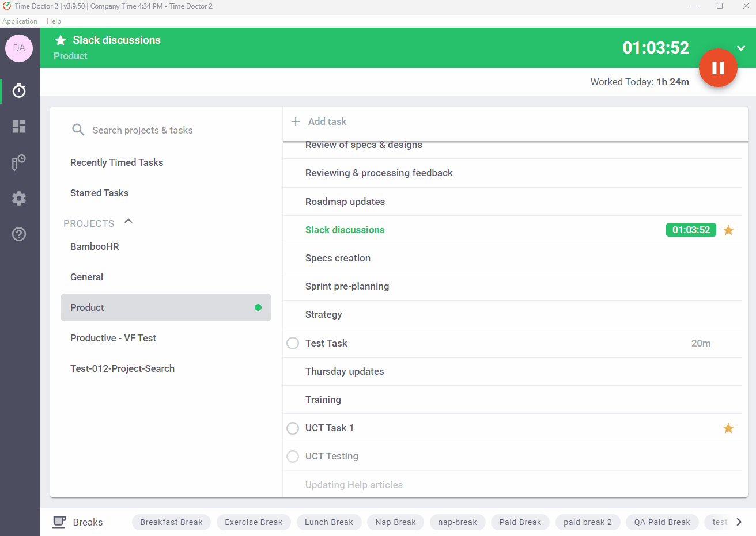Select the Test Task row text
This screenshot has height=536, width=756.
click(x=326, y=343)
